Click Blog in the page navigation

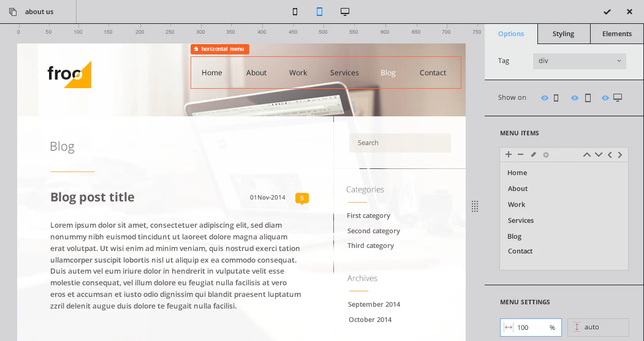[388, 73]
